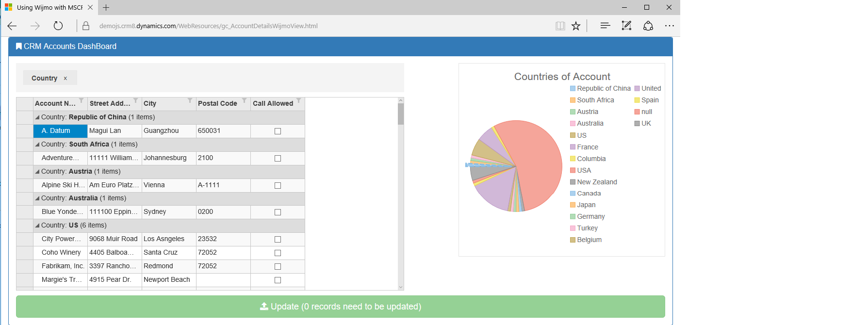The height and width of the screenshot is (325, 868).
Task: Select the Redmond city cell
Action: click(x=169, y=266)
